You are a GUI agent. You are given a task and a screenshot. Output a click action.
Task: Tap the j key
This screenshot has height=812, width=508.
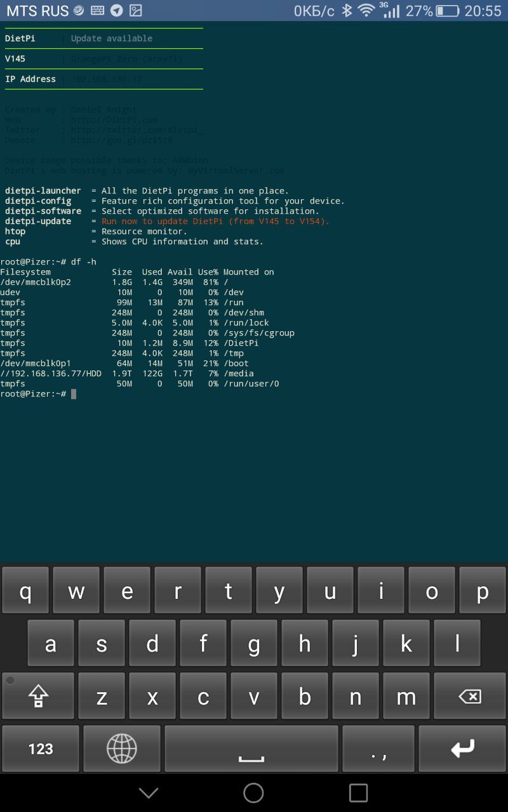pyautogui.click(x=356, y=643)
